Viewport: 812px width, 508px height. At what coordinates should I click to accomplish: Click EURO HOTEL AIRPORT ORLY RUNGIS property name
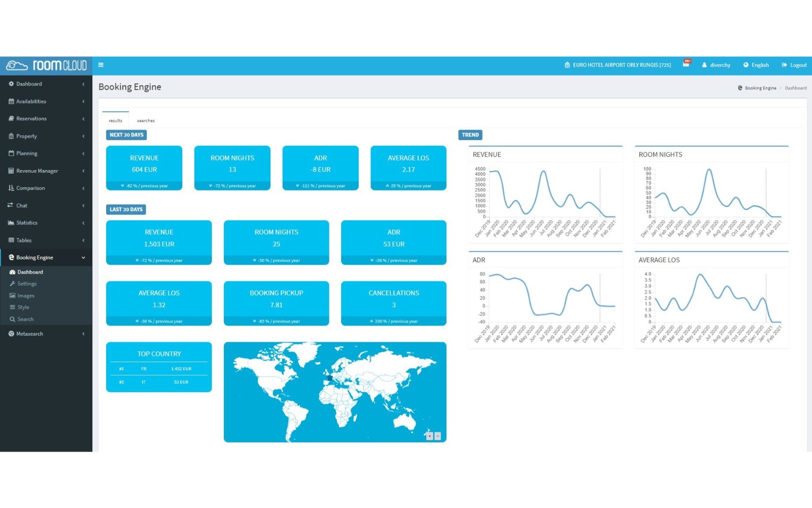[x=622, y=65]
